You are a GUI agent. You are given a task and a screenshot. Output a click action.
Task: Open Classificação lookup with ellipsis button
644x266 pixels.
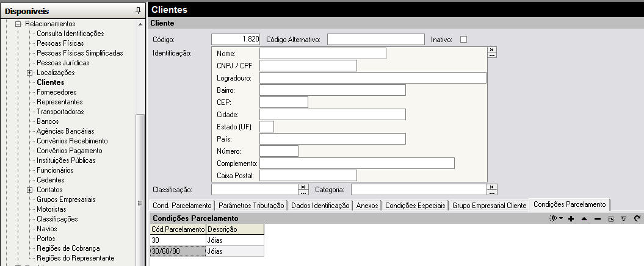(303, 192)
